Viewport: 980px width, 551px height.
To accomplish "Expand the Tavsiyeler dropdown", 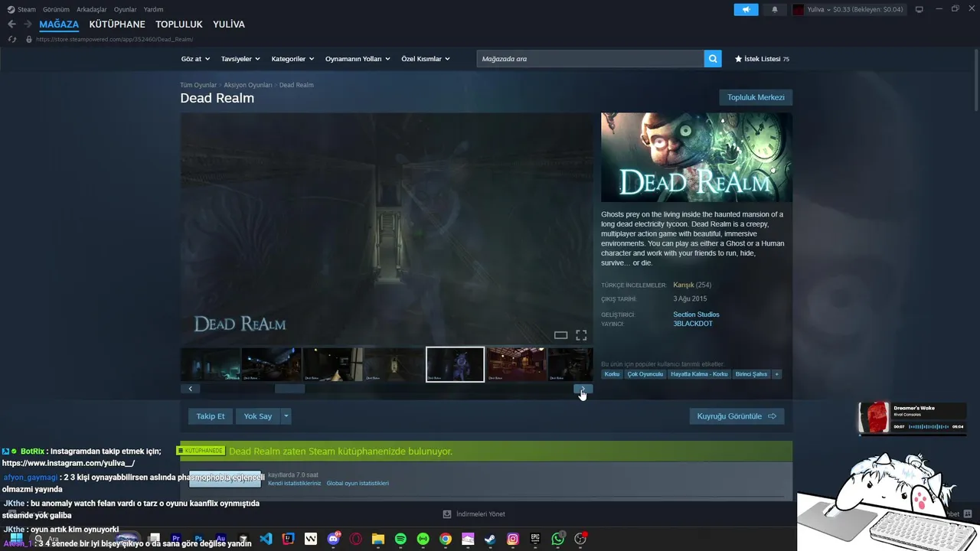I will tap(240, 59).
